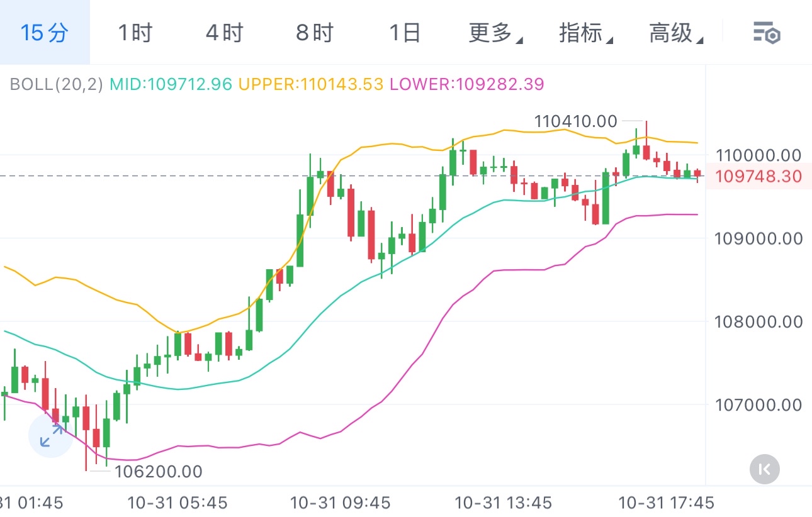Click the LOWER:109282.39 band value
Screen dimensions: 812x517
pos(466,84)
